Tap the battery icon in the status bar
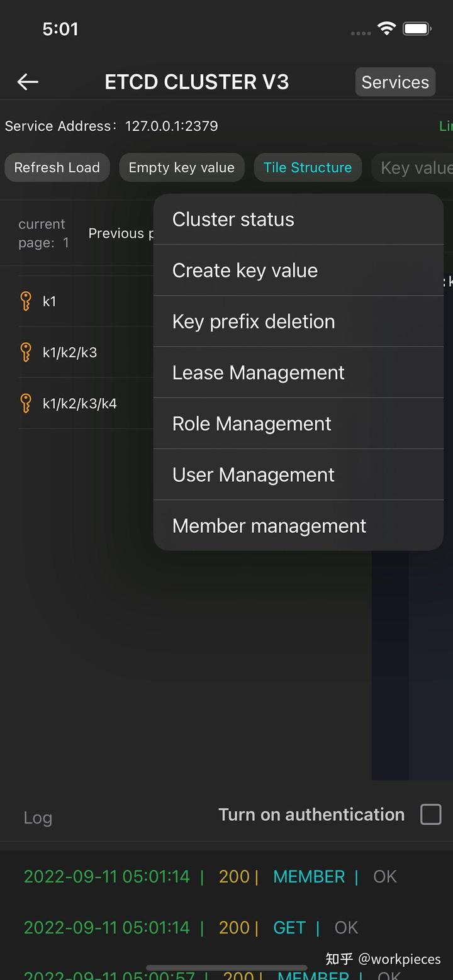Viewport: 453px width, 980px height. click(417, 28)
